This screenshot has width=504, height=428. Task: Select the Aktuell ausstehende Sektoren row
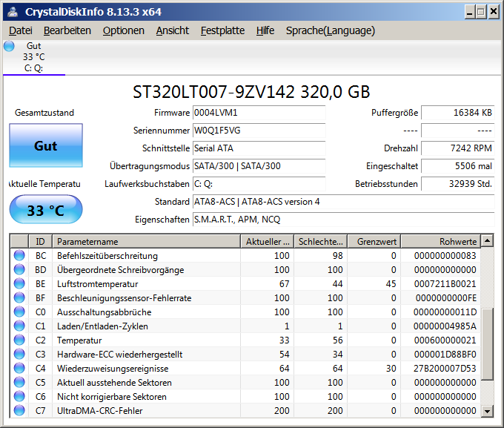245,383
